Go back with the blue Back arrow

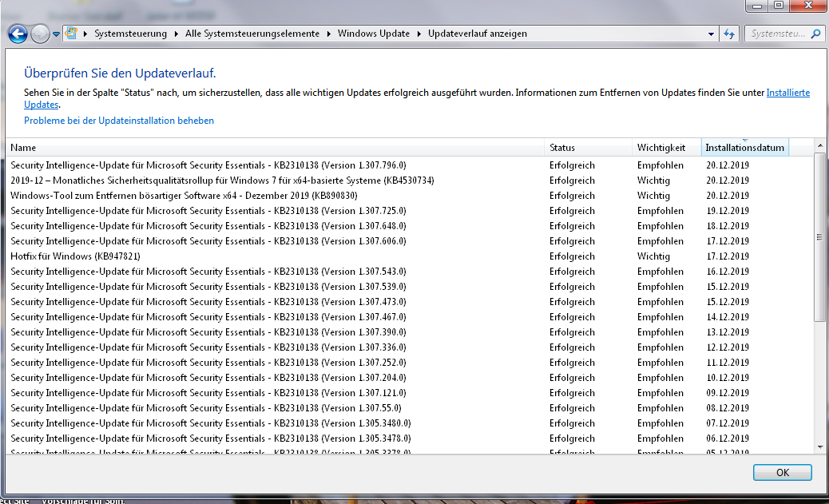[x=18, y=34]
